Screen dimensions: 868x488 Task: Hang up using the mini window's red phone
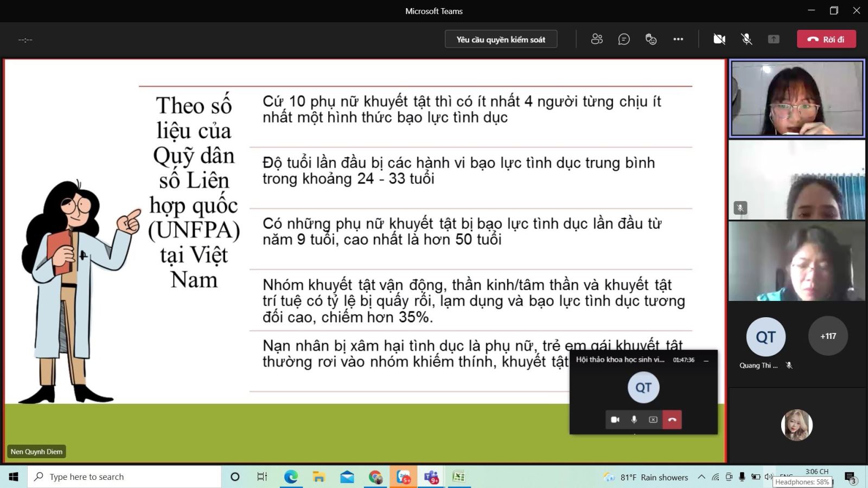tap(672, 420)
